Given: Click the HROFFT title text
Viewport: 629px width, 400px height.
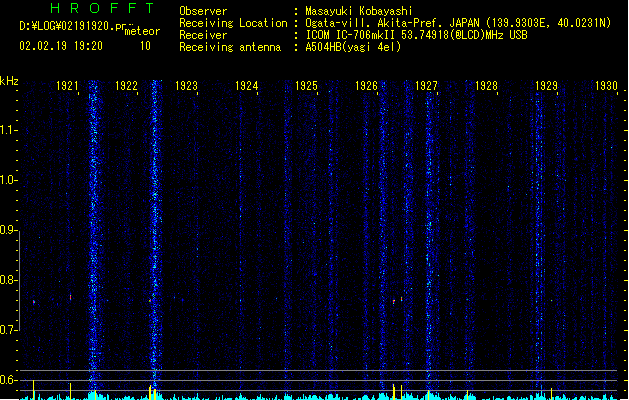Looking at the screenshot, I should [x=102, y=8].
